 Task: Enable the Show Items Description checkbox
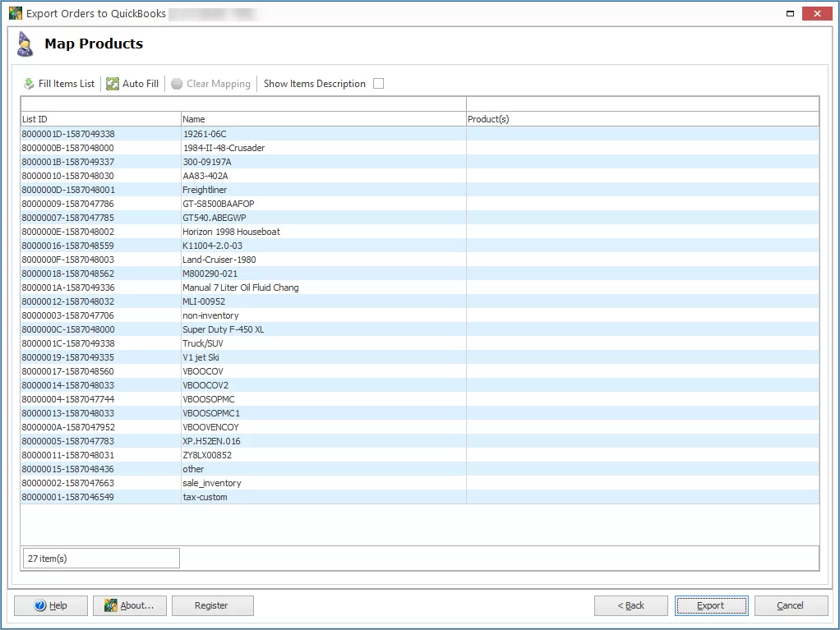click(x=377, y=83)
